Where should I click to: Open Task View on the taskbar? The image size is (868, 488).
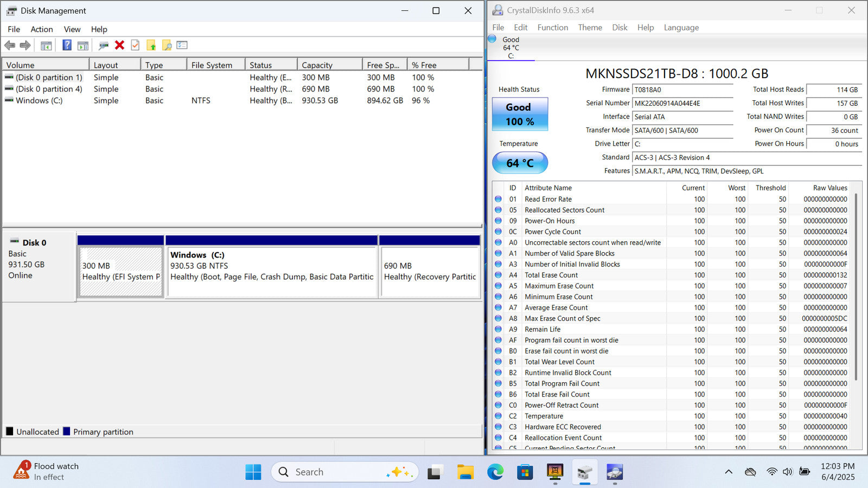(434, 472)
